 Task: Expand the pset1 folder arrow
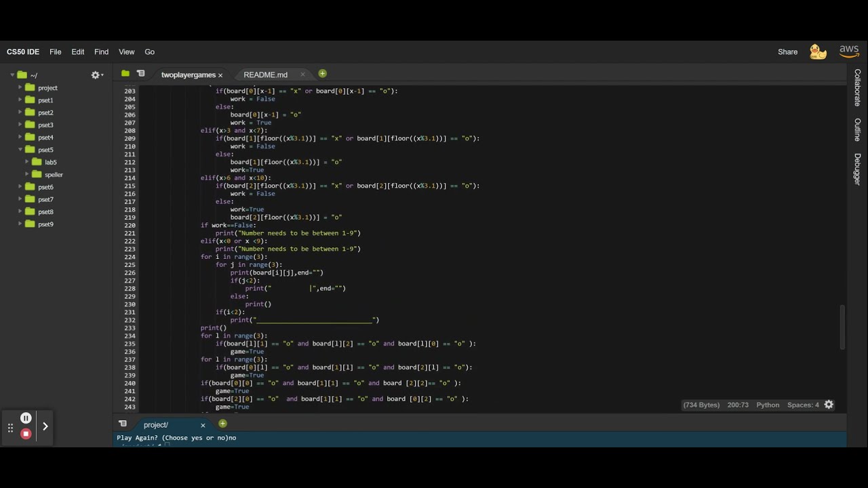[20, 100]
